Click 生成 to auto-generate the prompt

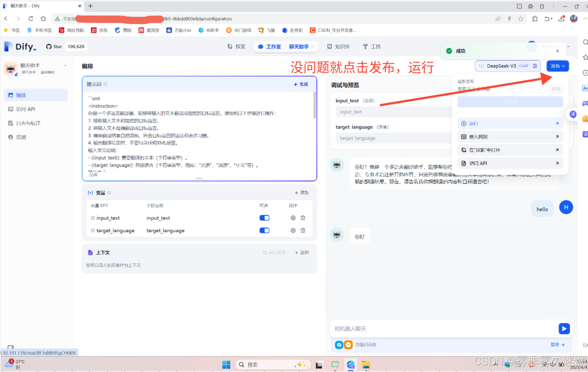[x=301, y=84]
